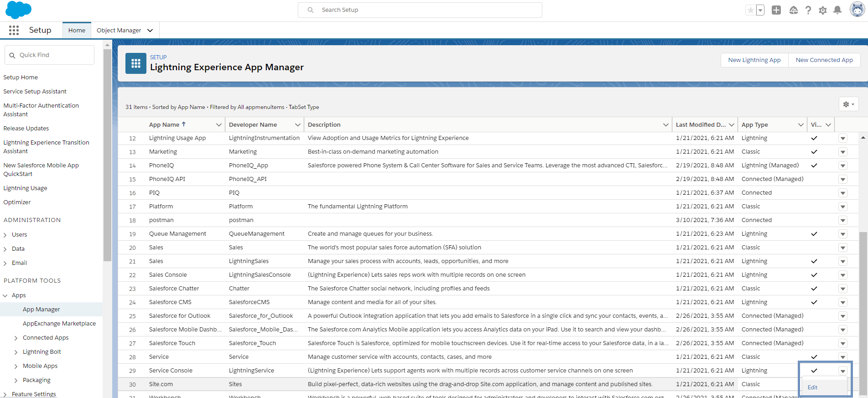The height and width of the screenshot is (398, 868).
Task: Click the App Manager setup page icon
Action: [x=136, y=63]
